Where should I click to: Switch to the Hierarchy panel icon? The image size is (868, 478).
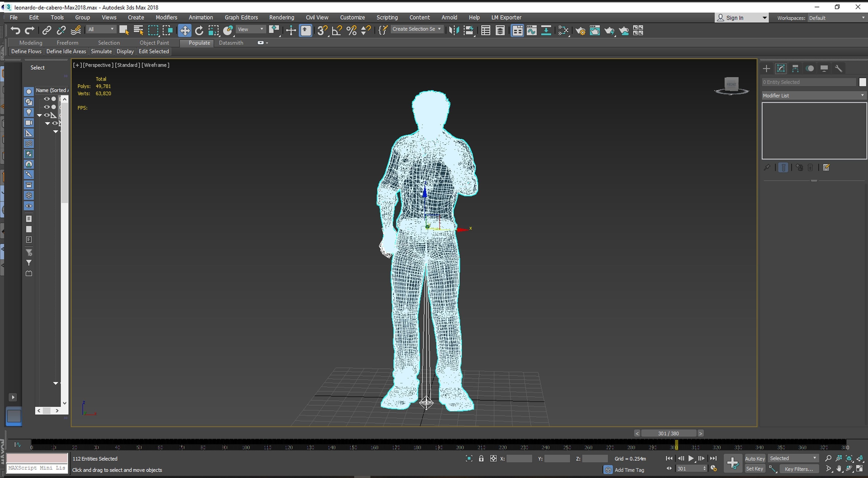(795, 69)
